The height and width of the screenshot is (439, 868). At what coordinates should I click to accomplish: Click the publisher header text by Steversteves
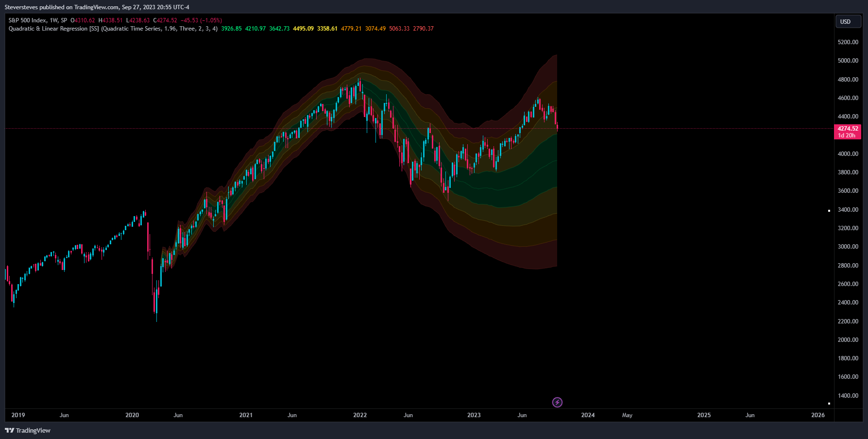97,7
